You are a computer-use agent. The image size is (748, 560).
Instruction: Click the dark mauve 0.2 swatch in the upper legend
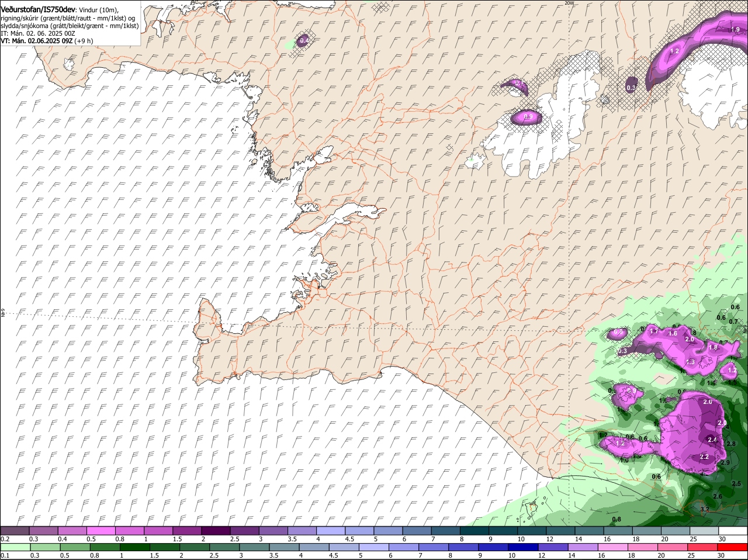click(x=15, y=530)
